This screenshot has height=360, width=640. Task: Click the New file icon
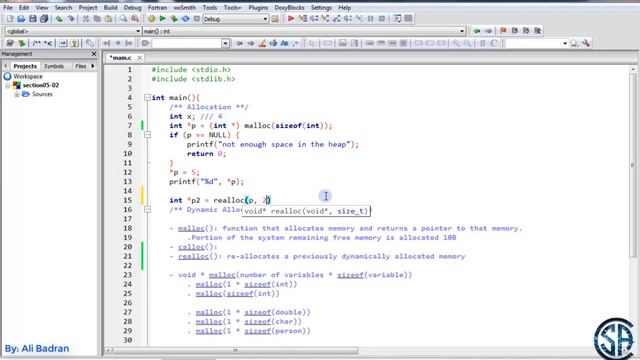pos(10,19)
